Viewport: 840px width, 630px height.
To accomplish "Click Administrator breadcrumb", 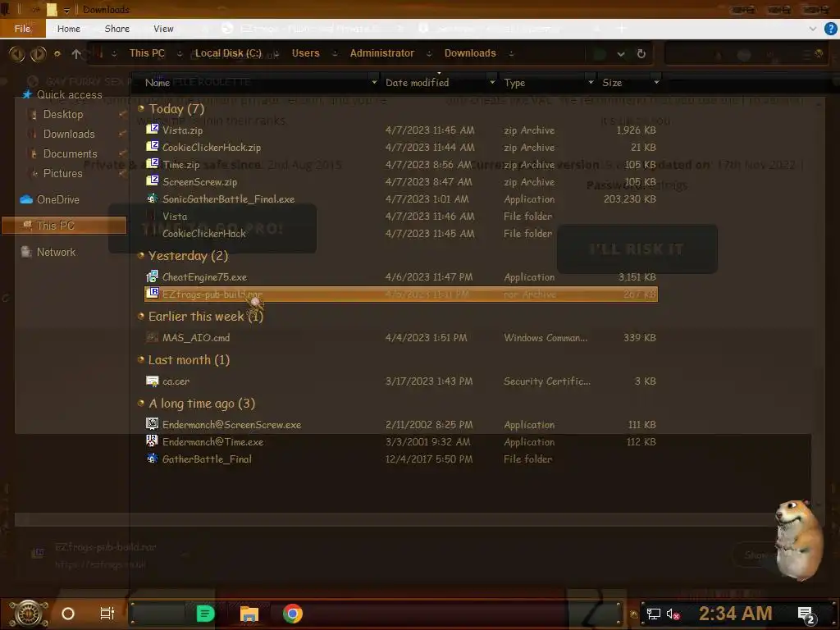I will click(x=382, y=53).
